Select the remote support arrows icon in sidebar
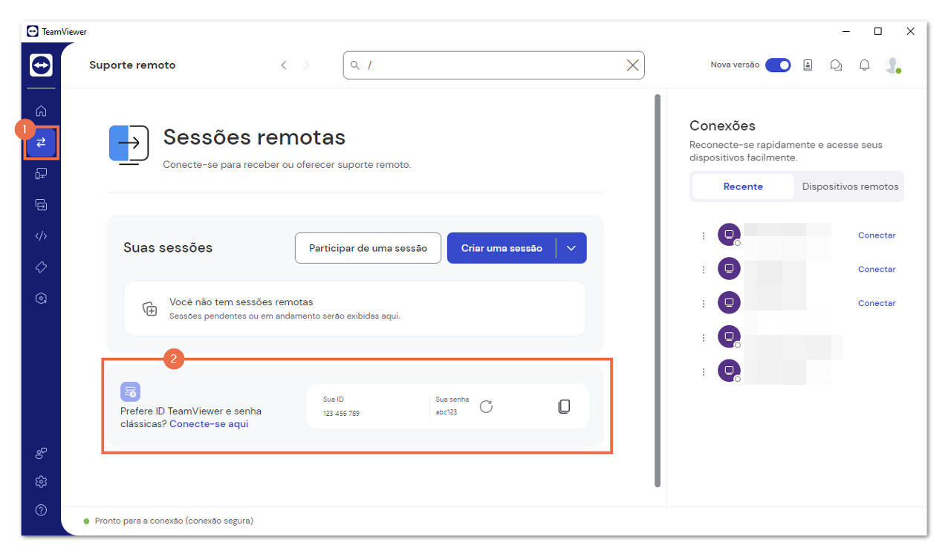This screenshot has width=951, height=560. pos(41,142)
